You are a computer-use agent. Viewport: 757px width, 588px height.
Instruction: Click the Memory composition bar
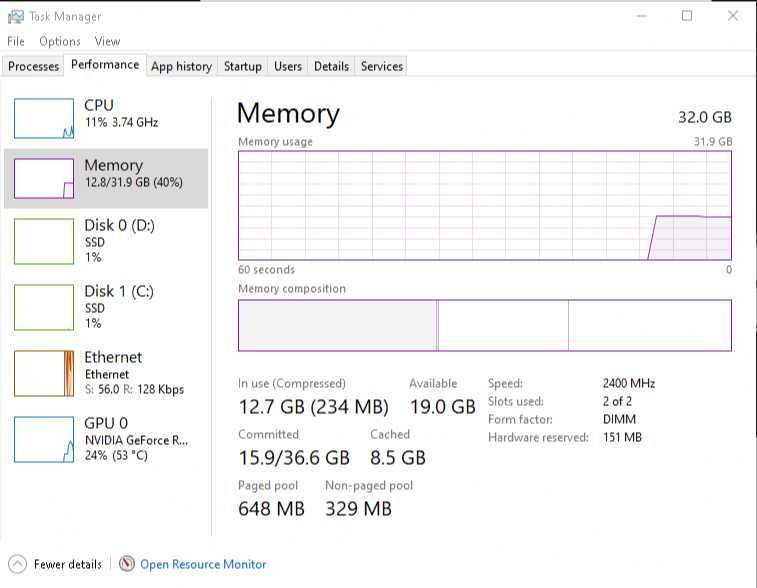tap(484, 325)
